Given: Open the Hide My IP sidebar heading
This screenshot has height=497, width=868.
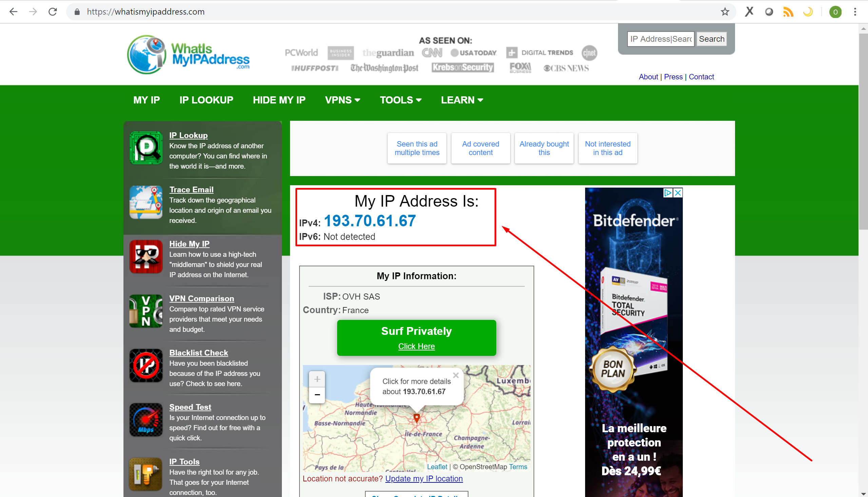Looking at the screenshot, I should tap(189, 244).
